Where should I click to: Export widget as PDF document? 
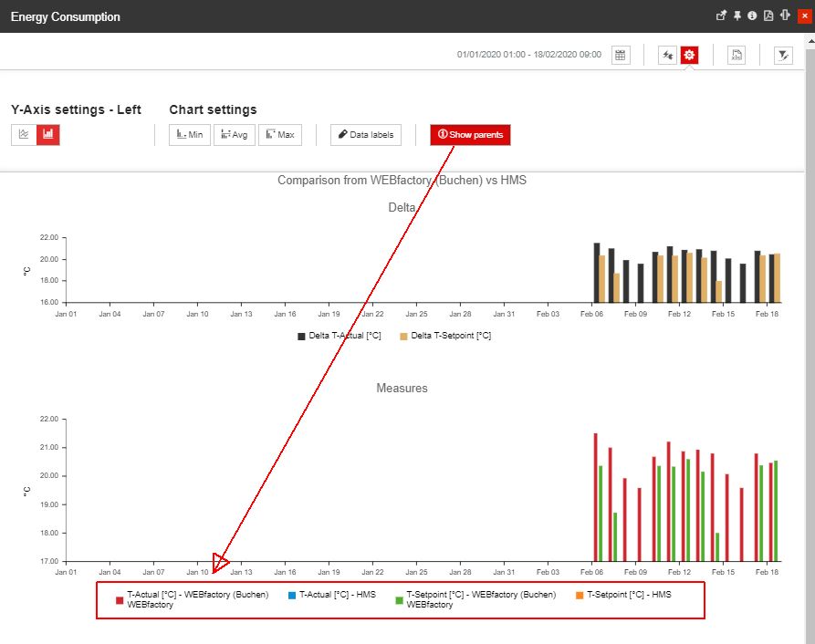click(x=768, y=16)
